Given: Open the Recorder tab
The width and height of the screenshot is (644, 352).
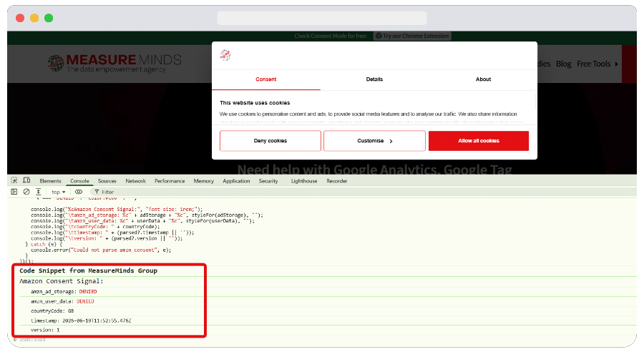Looking at the screenshot, I should point(337,181).
